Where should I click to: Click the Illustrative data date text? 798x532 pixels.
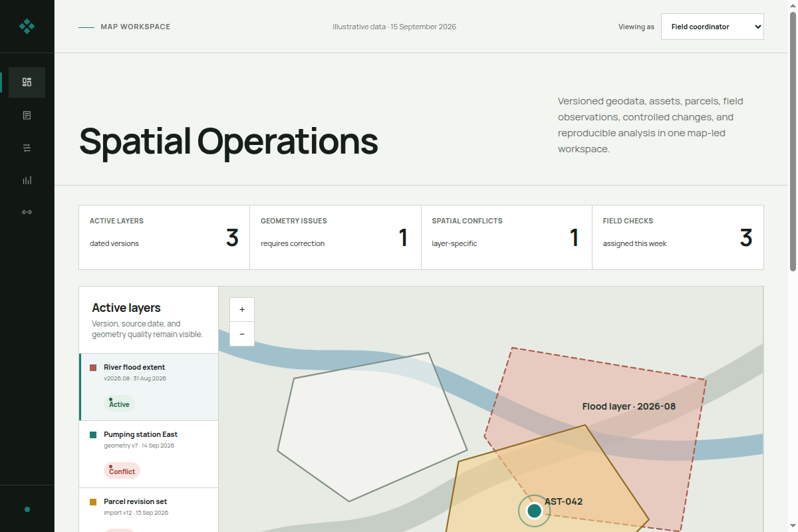[394, 27]
